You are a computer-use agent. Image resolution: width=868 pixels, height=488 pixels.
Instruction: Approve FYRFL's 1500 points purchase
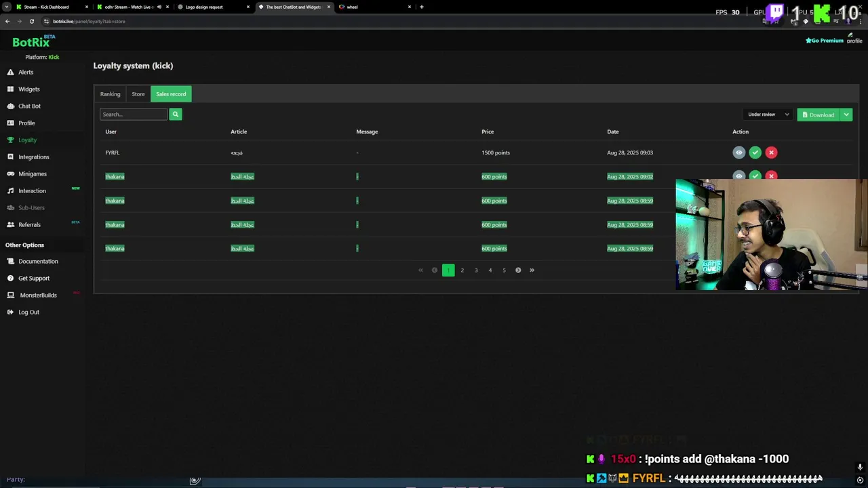point(755,152)
